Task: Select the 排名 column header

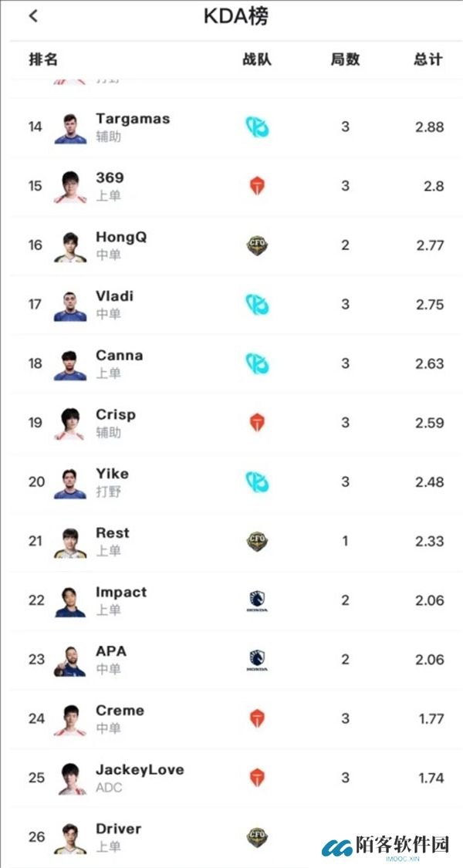Action: coord(43,59)
